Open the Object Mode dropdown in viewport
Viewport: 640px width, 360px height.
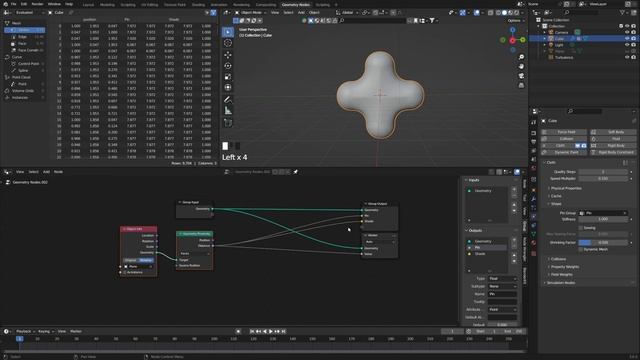(251, 13)
